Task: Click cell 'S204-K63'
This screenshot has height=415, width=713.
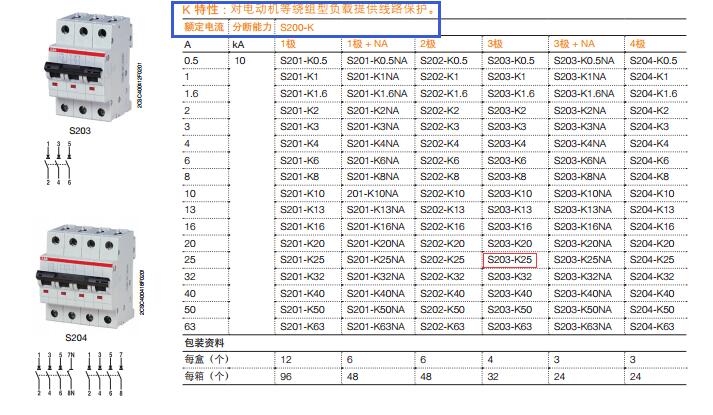Action: point(652,327)
